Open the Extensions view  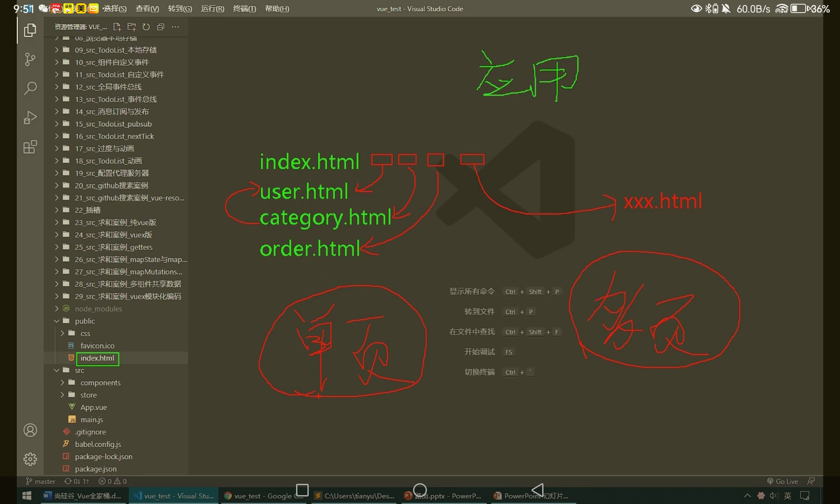(x=30, y=147)
